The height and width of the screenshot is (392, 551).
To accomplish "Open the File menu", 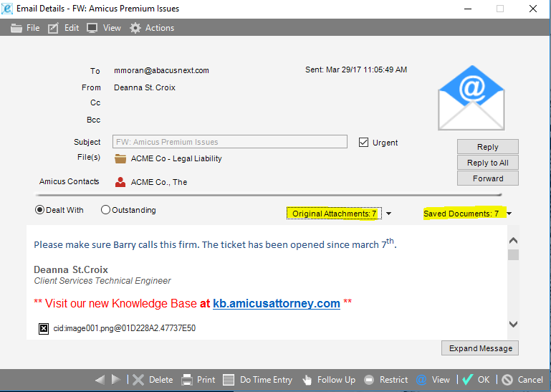I will point(33,28).
